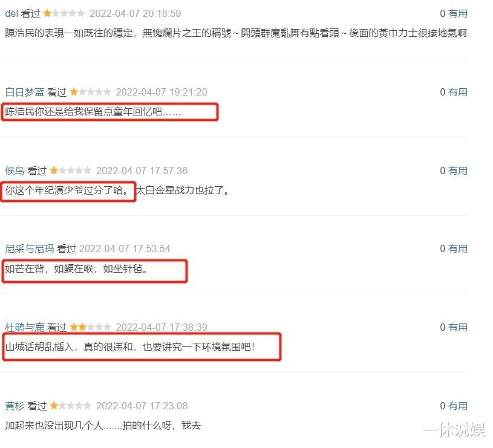
Task: Click the timestamp 2022-04-07 17:53:54
Action: point(125,249)
